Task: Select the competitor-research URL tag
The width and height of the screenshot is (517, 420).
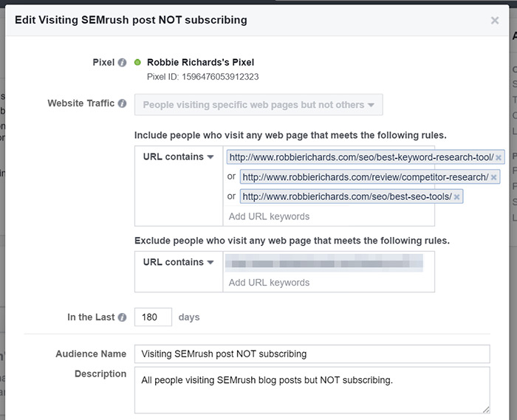Action: [x=365, y=177]
